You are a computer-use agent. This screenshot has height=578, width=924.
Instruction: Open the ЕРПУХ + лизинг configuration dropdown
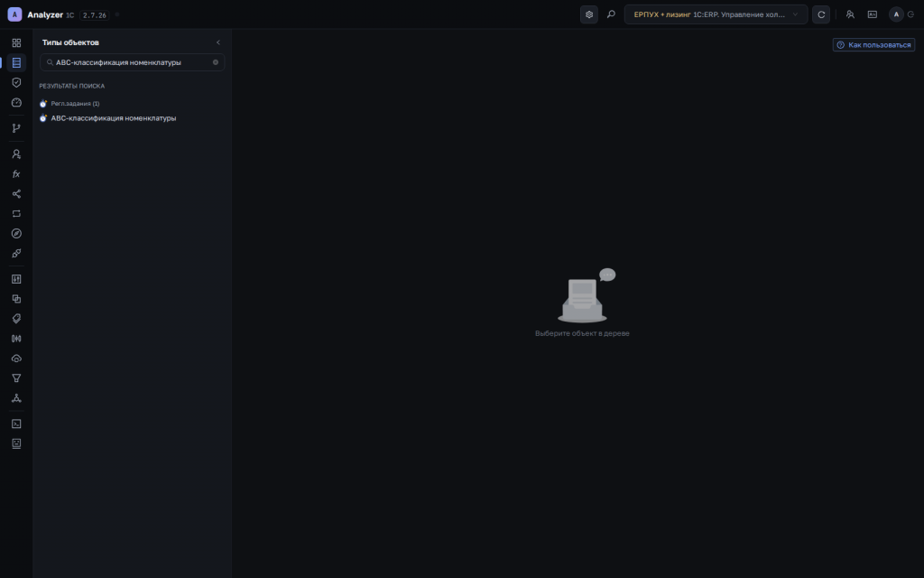click(x=716, y=14)
